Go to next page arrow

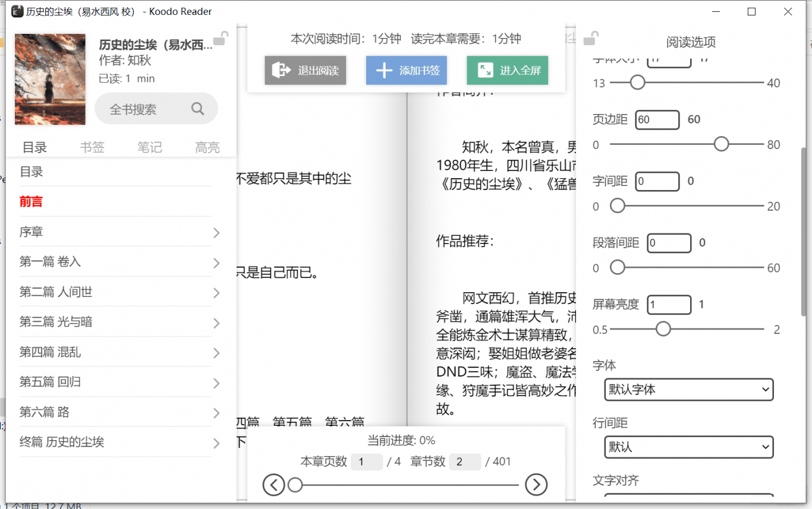pyautogui.click(x=536, y=485)
